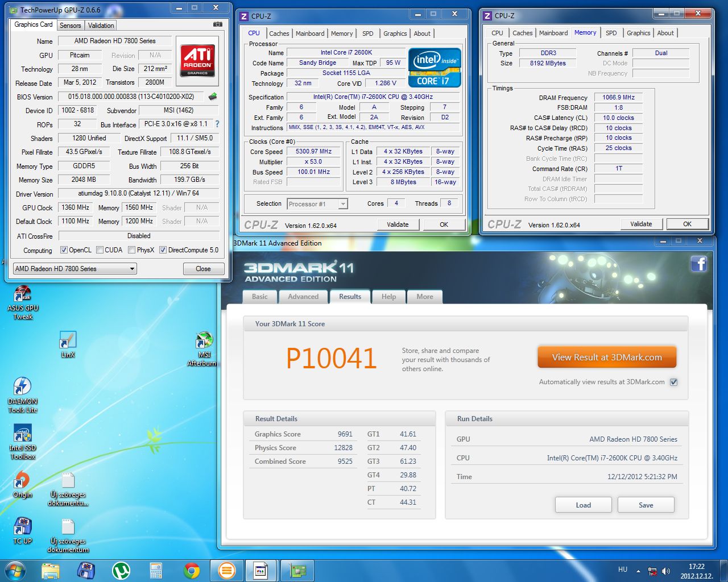Switch to the Sensors tab in GPU-Z

(x=71, y=25)
